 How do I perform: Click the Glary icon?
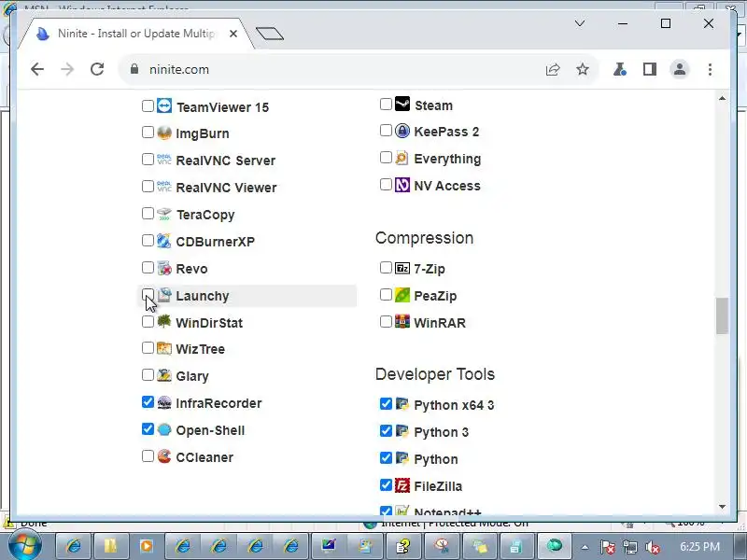164,375
